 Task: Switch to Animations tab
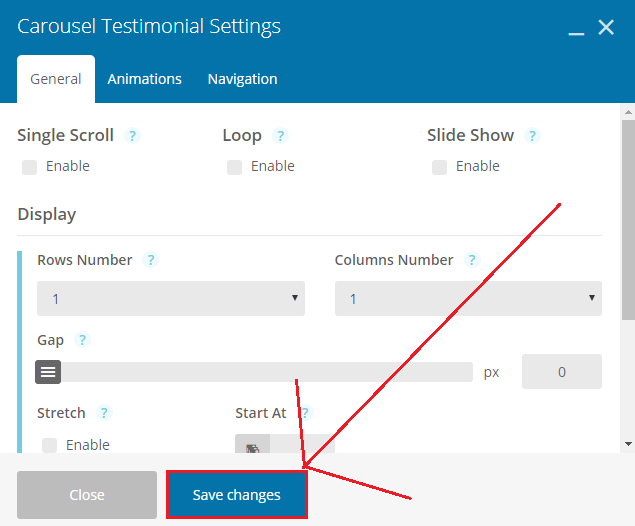click(x=145, y=79)
